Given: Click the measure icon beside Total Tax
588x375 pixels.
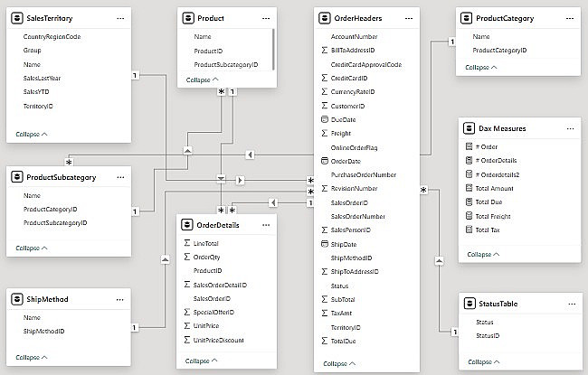Looking at the screenshot, I should pos(468,230).
